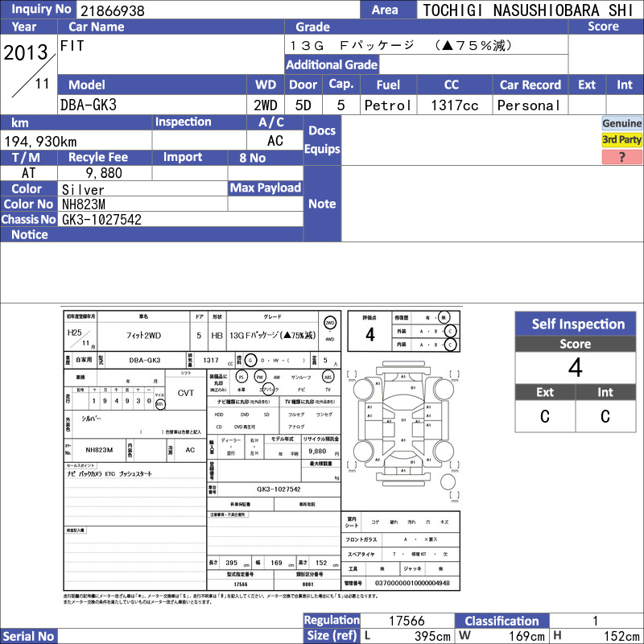Click the Docs header label

click(322, 130)
